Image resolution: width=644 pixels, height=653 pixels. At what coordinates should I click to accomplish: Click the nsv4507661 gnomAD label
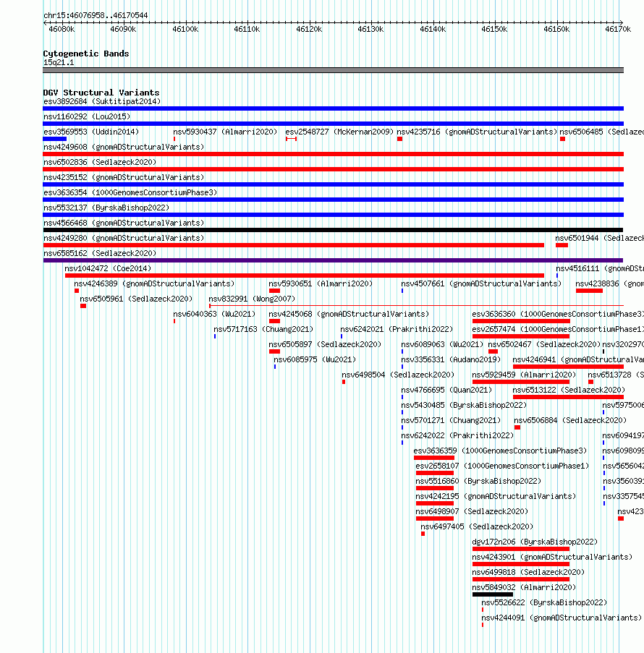(481, 284)
